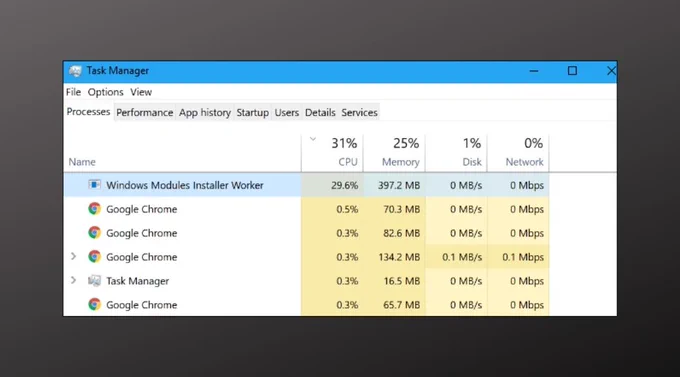The width and height of the screenshot is (680, 377).
Task: Minimize the Task Manager window
Action: pos(534,71)
